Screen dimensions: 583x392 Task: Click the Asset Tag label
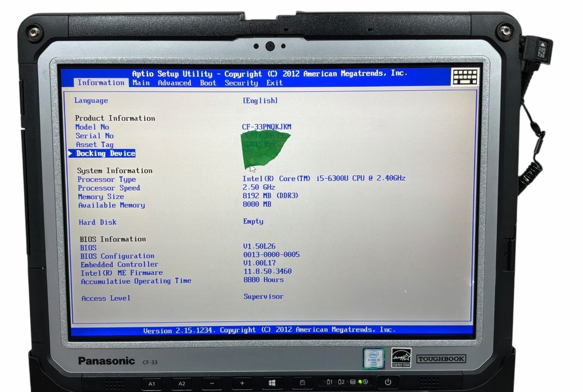95,144
